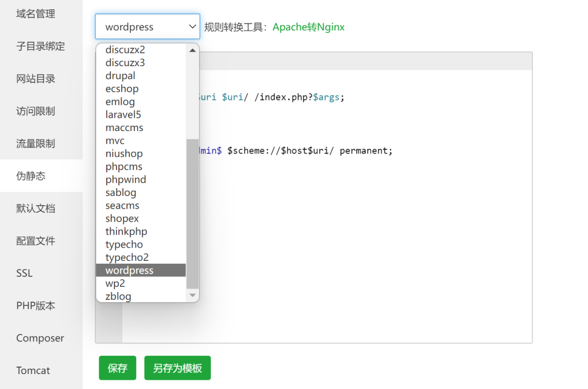Select thinkphp from the dropdown list
Screen dimensions: 588x389
point(126,232)
